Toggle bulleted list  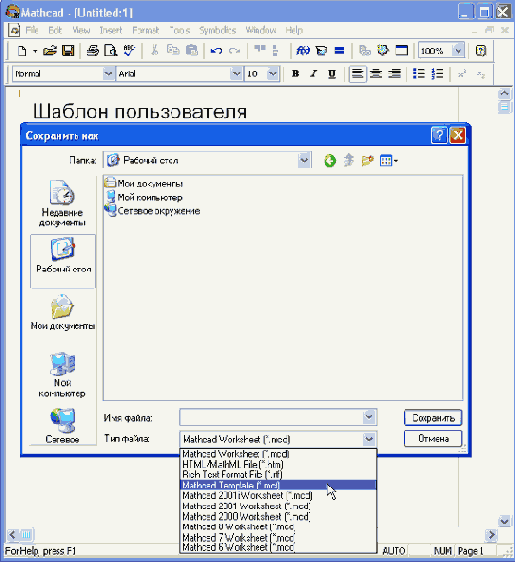click(418, 74)
